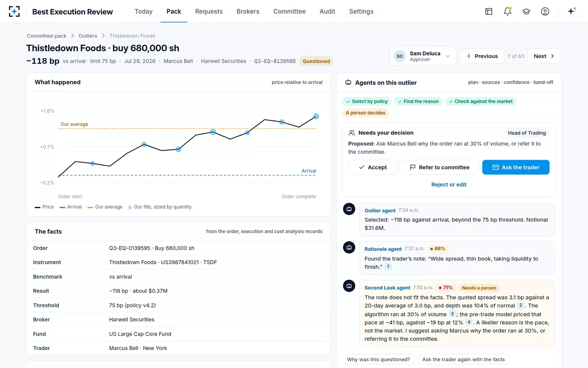Open the Outliers breadcrumb link
The image size is (588, 368).
[x=88, y=36]
